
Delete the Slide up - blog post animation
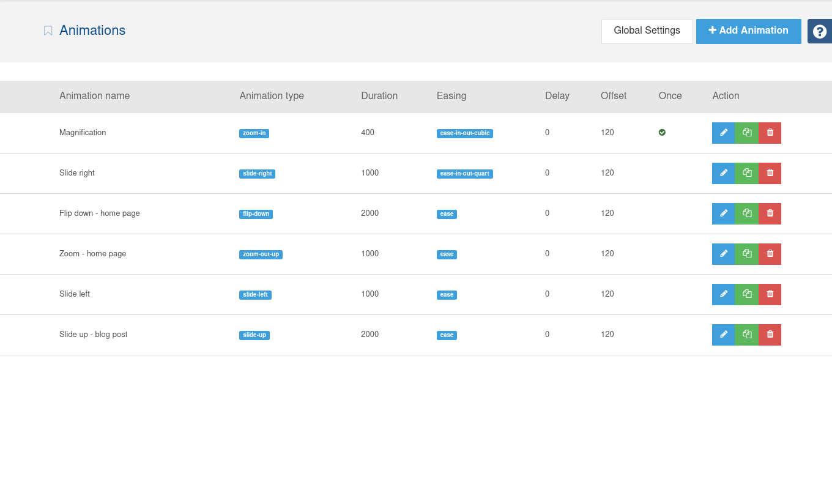(770, 335)
